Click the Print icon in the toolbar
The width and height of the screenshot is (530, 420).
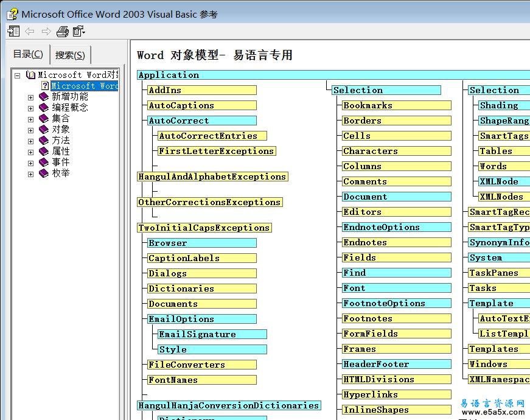click(x=63, y=31)
